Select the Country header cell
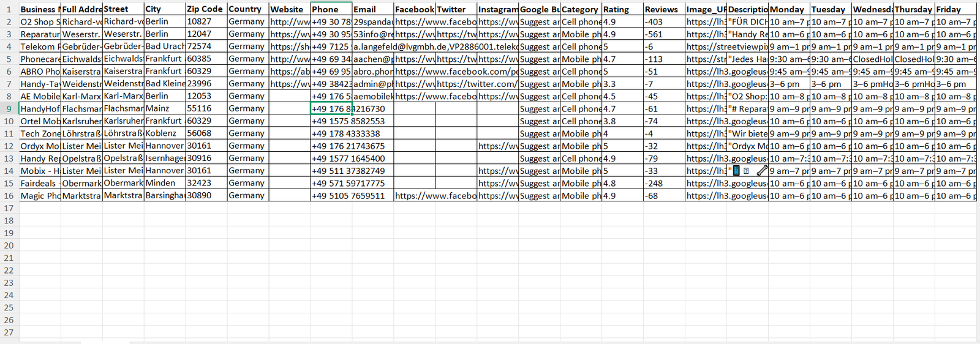The width and height of the screenshot is (980, 344). click(248, 9)
